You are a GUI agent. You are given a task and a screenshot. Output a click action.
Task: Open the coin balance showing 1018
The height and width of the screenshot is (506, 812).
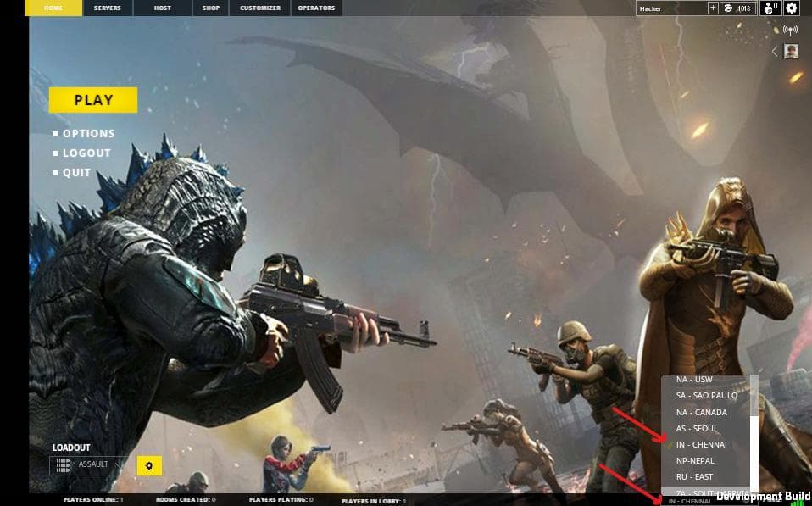click(x=738, y=8)
